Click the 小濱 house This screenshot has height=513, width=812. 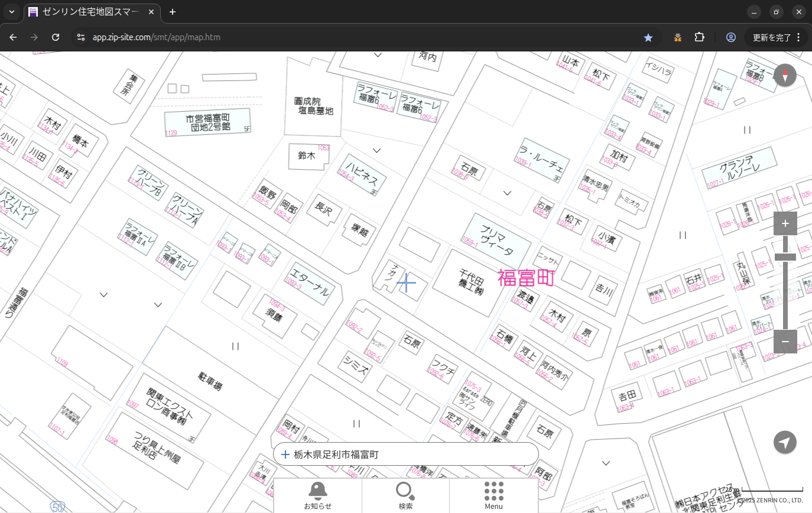point(606,238)
